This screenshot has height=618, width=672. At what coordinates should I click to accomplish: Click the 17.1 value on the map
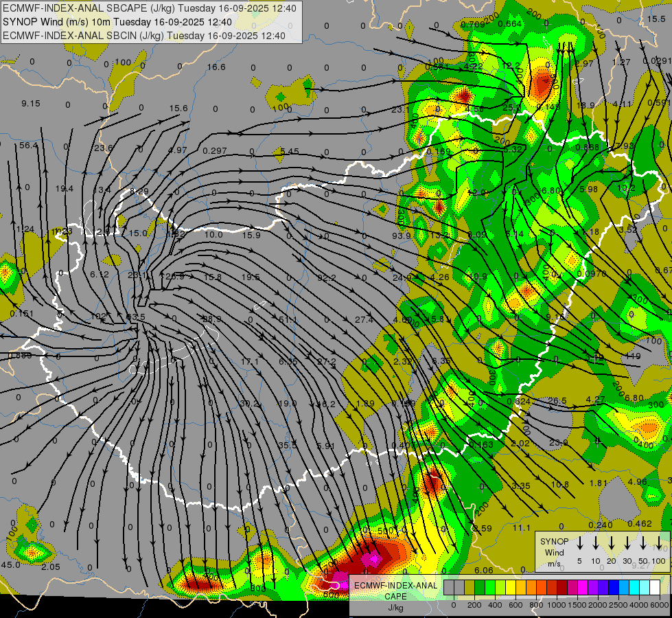click(x=249, y=362)
